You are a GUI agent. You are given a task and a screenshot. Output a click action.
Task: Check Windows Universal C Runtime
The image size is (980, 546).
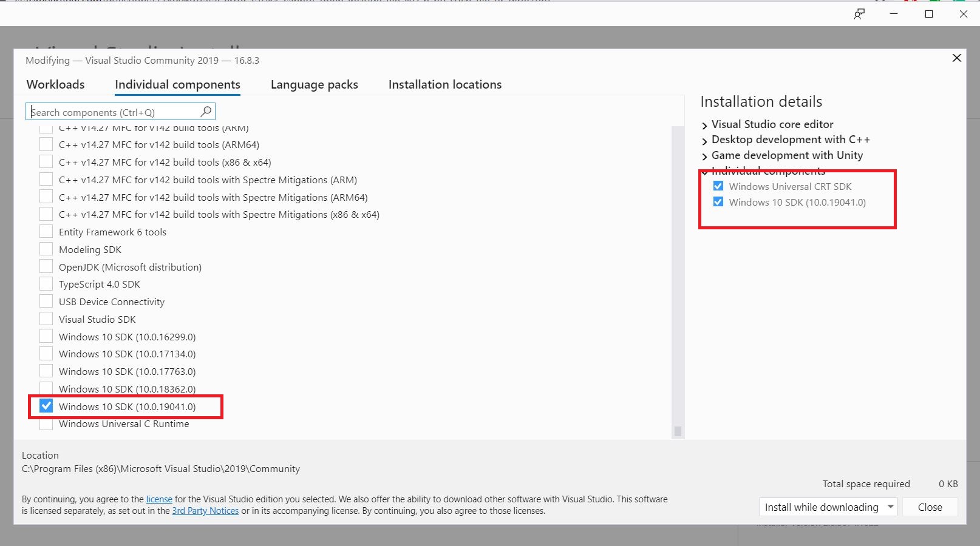46,423
